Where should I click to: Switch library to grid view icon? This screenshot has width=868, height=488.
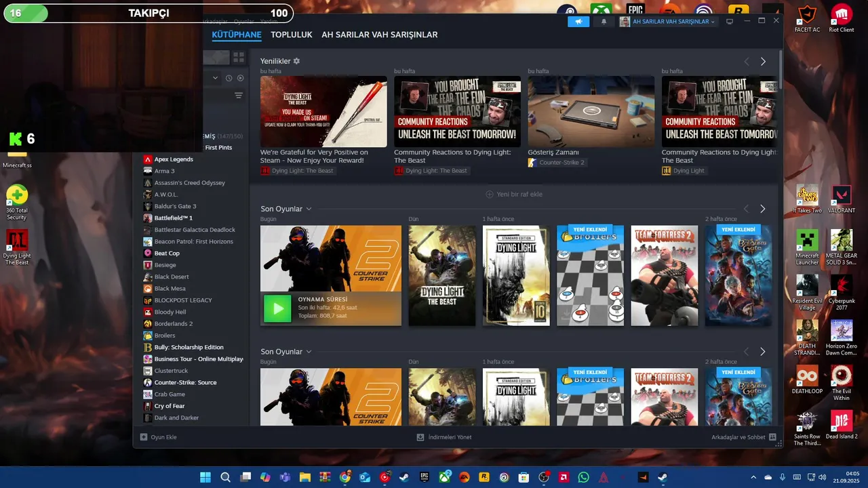(239, 57)
